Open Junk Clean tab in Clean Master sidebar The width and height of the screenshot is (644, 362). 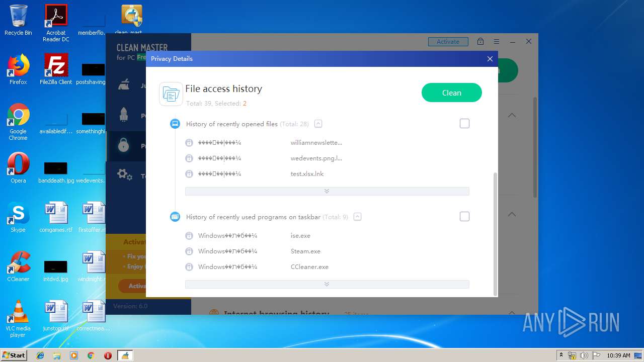point(126,85)
